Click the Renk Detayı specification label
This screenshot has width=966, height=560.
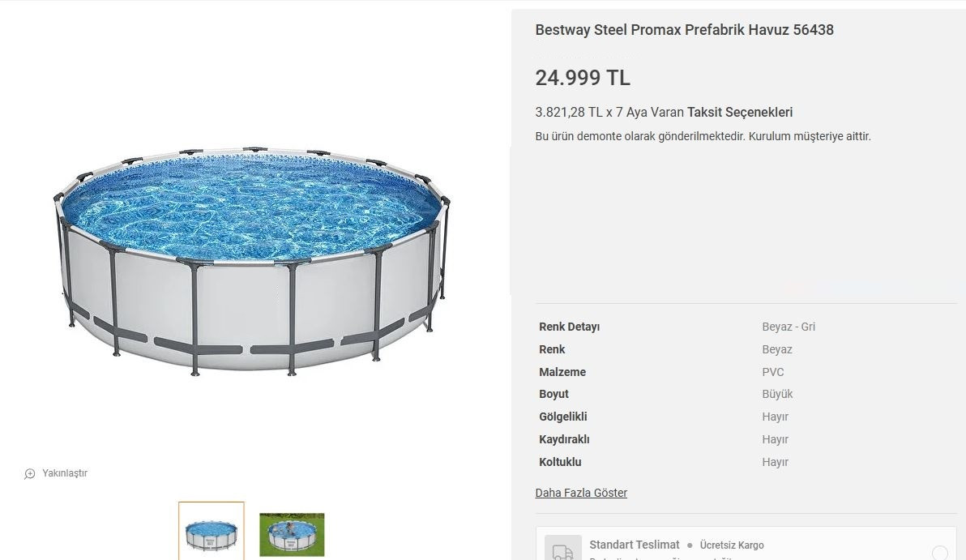pos(569,327)
